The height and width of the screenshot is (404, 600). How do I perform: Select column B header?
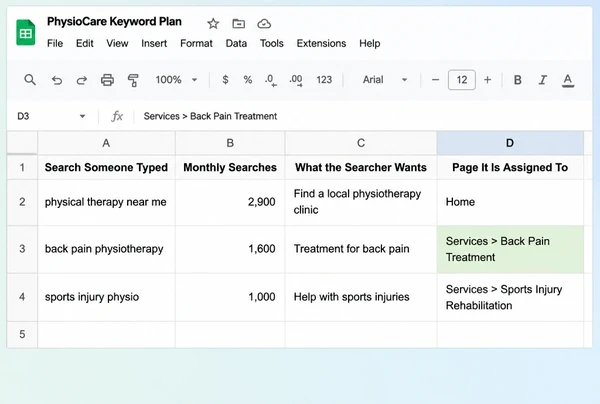click(x=230, y=143)
